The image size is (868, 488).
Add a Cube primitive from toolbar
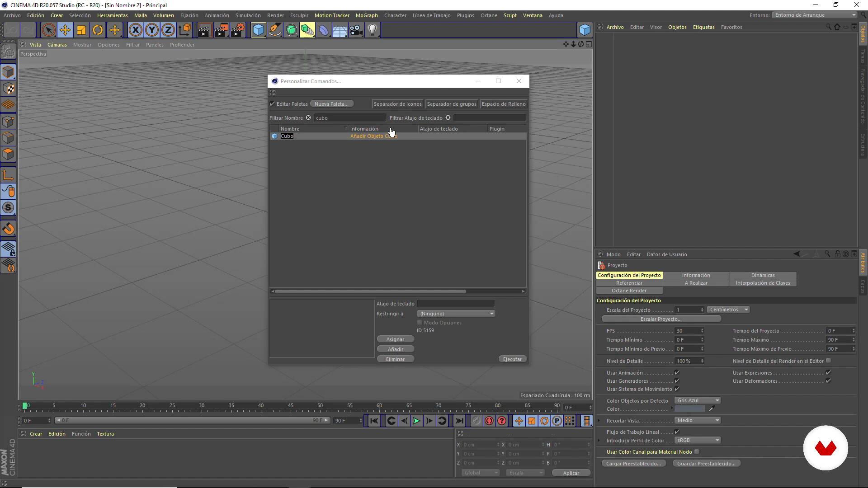point(258,30)
